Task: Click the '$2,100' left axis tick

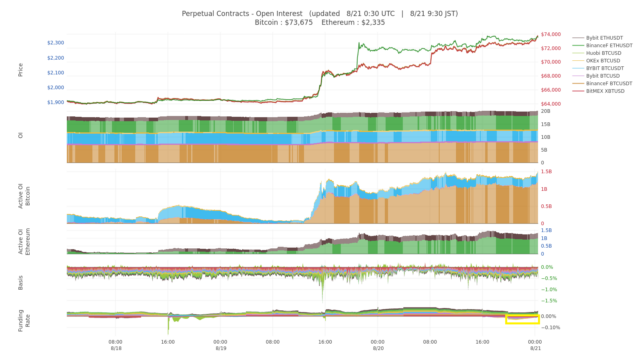Action: 56,73
